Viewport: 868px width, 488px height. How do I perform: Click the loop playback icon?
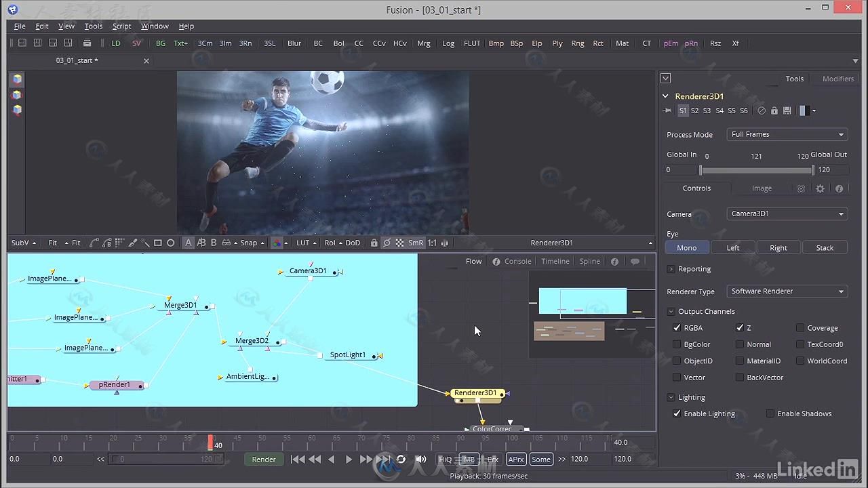click(x=401, y=459)
